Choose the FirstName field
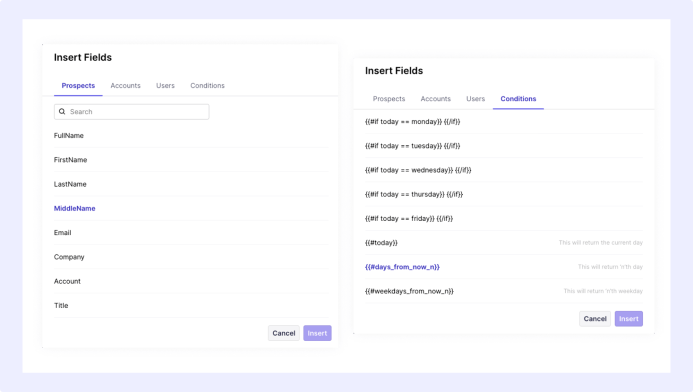 [x=191, y=160]
